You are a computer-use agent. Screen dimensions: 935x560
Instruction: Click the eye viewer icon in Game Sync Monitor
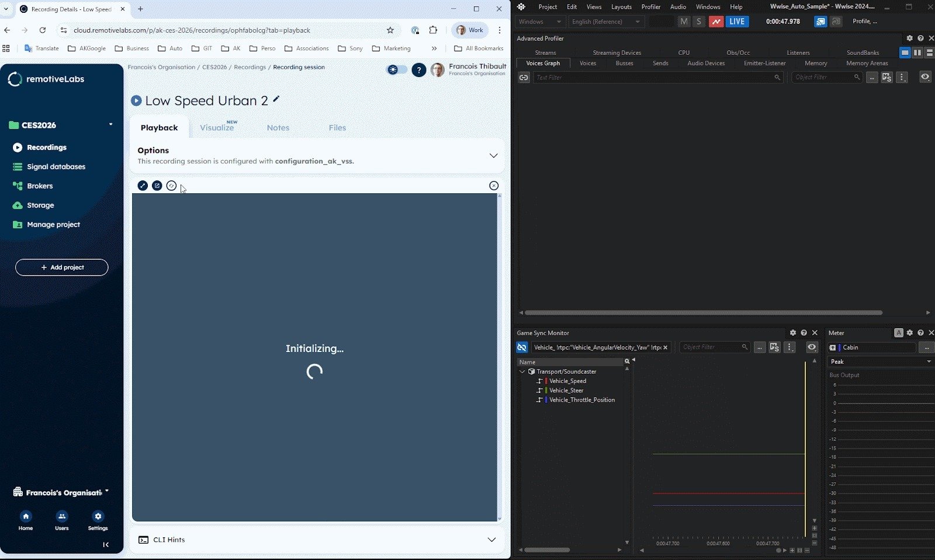point(811,347)
